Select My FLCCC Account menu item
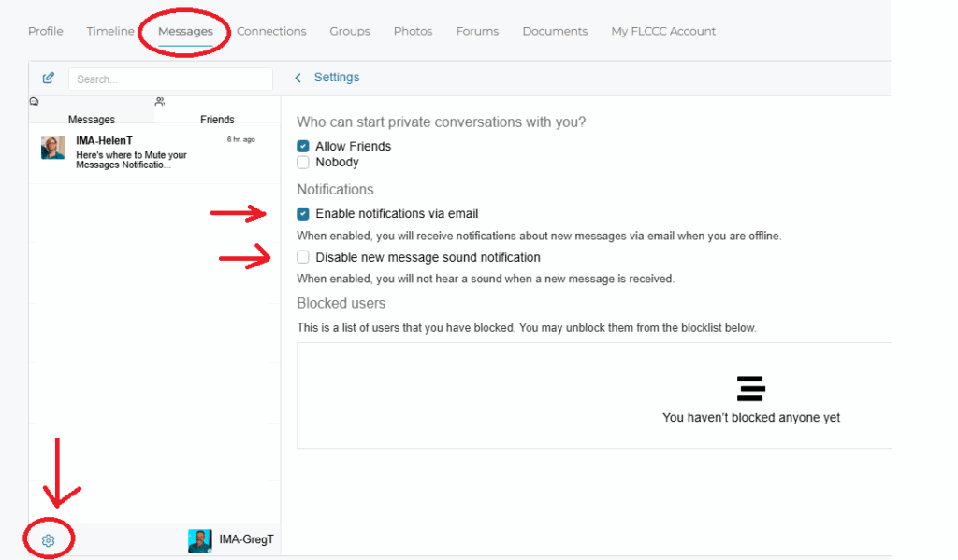Viewport: 958px width, 560px height. [x=663, y=31]
